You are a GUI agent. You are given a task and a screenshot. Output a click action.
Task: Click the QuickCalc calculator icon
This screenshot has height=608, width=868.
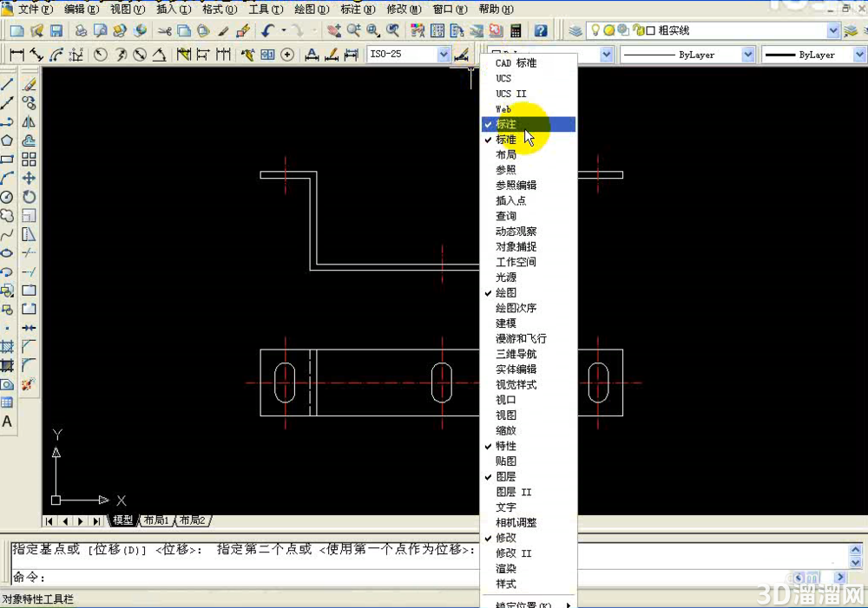point(516,31)
